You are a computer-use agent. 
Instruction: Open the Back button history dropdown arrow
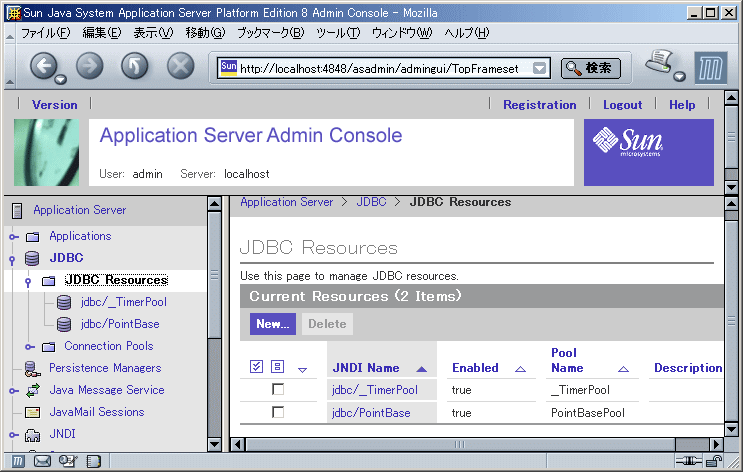60,80
